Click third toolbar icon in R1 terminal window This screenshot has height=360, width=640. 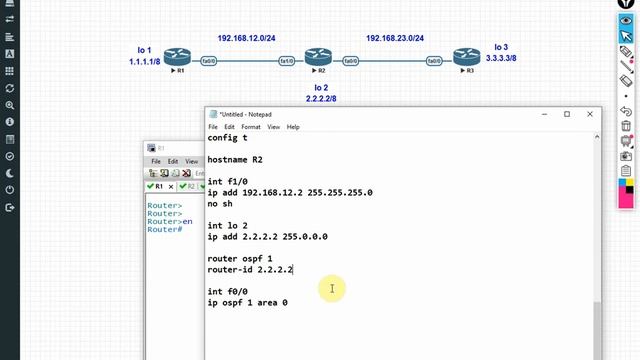click(x=175, y=173)
